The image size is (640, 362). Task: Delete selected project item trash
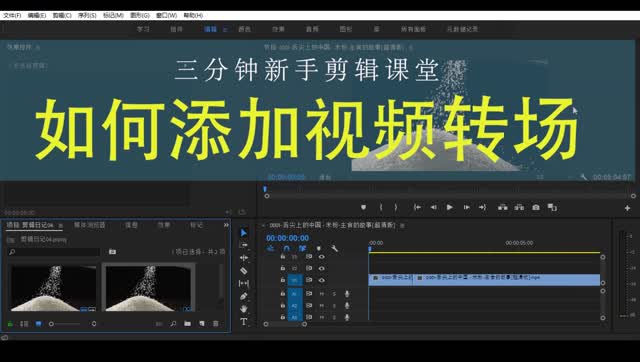coord(216,324)
